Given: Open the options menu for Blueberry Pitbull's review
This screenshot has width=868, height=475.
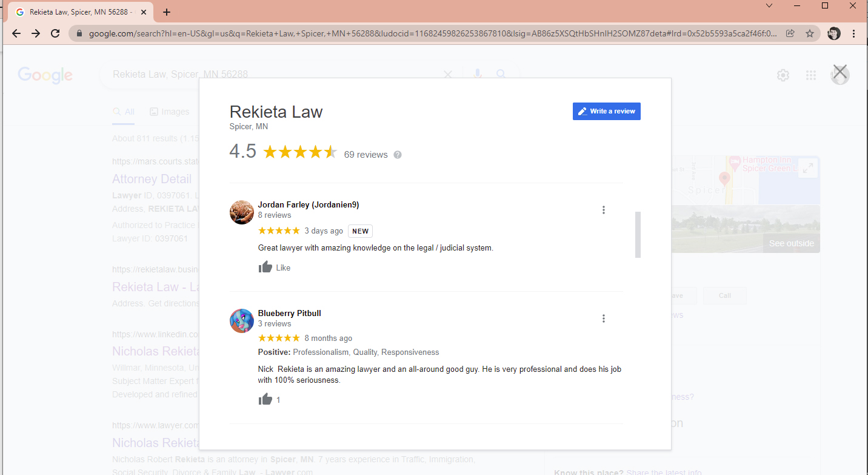Looking at the screenshot, I should [603, 318].
